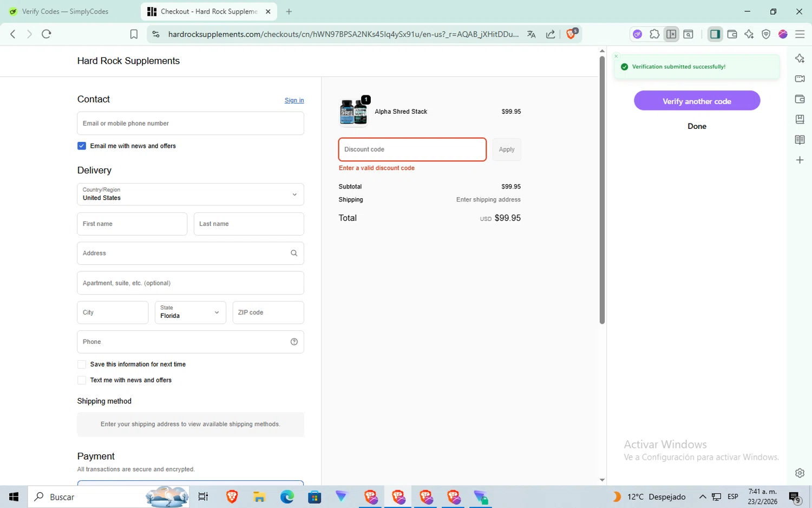812x508 pixels.
Task: Open Brave Talk camera icon in sidebar
Action: point(800,79)
